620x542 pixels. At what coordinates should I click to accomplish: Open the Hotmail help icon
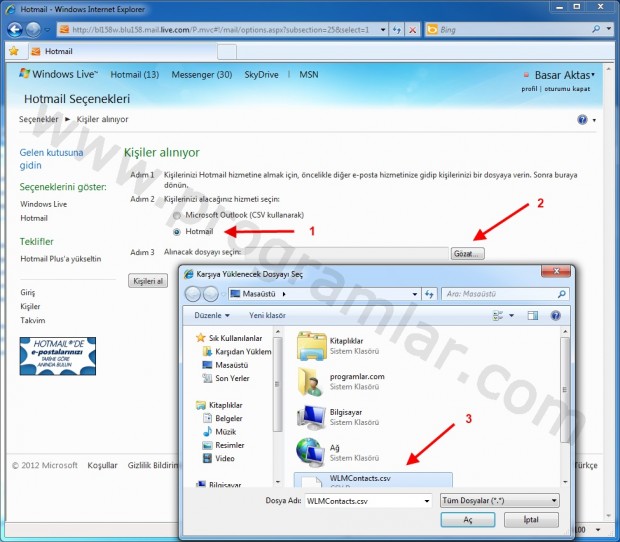click(582, 119)
